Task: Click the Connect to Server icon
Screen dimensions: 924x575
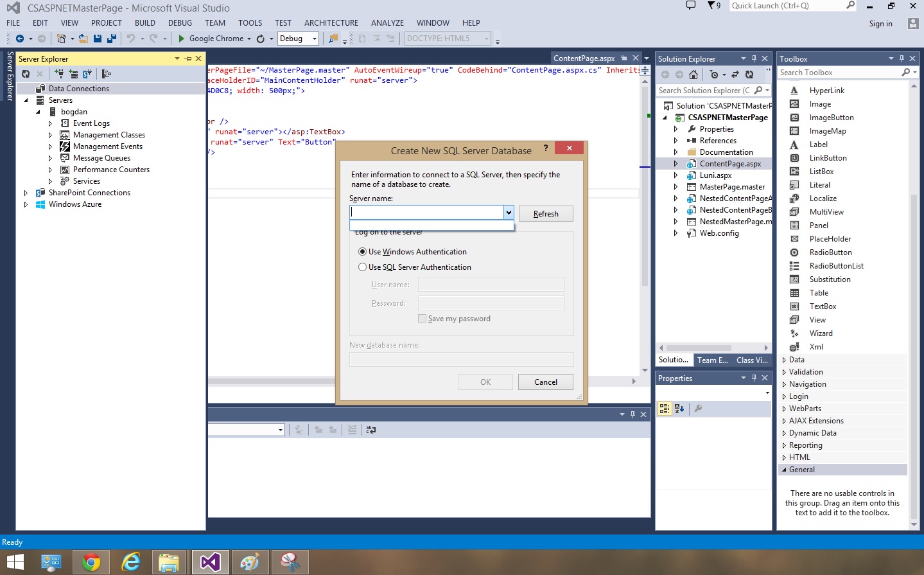Action: pyautogui.click(x=73, y=73)
